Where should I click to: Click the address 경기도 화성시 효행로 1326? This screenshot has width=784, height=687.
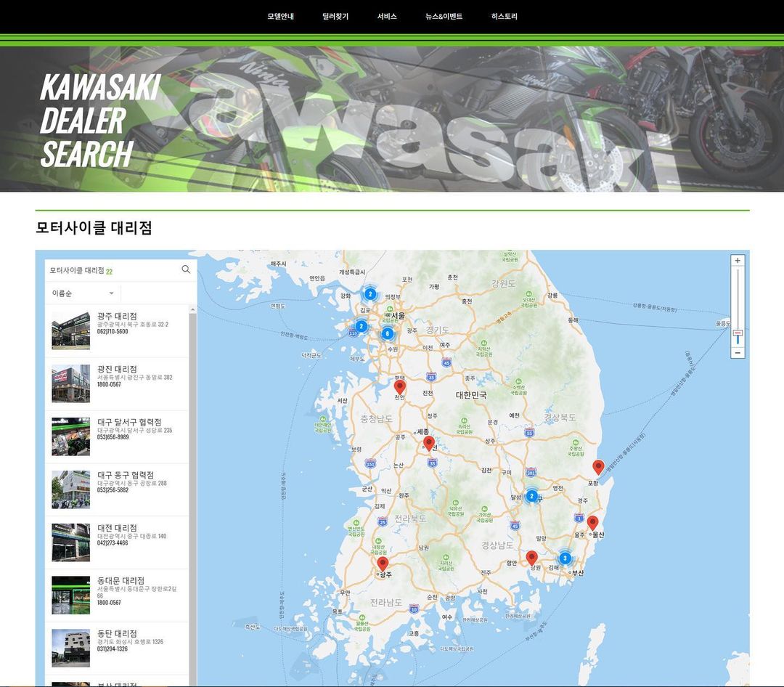[131, 641]
